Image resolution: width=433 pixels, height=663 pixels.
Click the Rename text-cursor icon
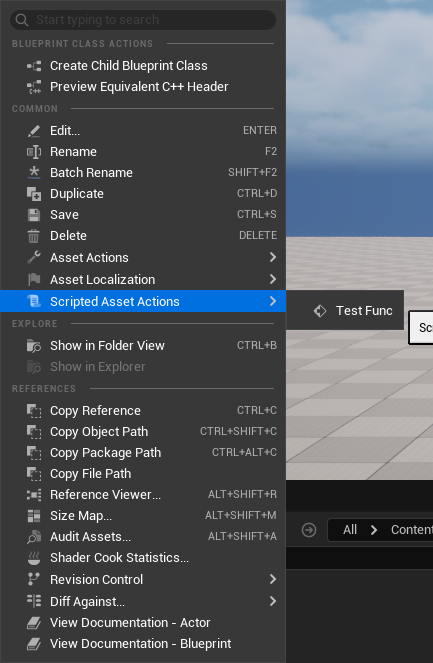click(x=34, y=152)
